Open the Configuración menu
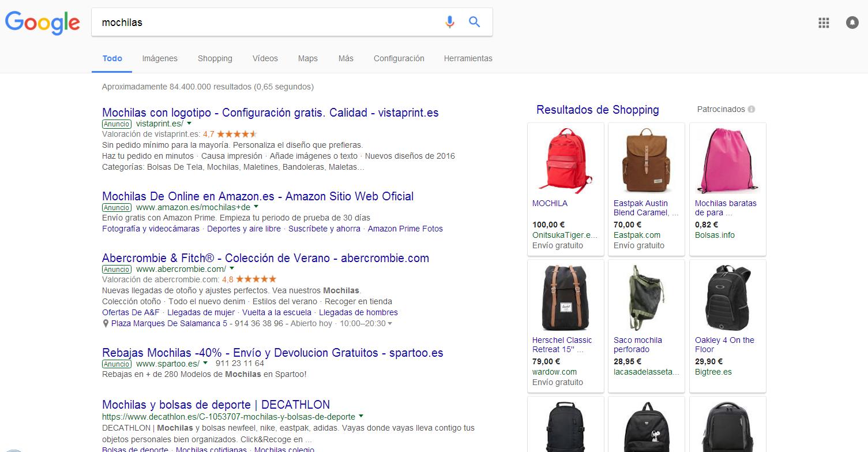The image size is (868, 452). click(399, 58)
